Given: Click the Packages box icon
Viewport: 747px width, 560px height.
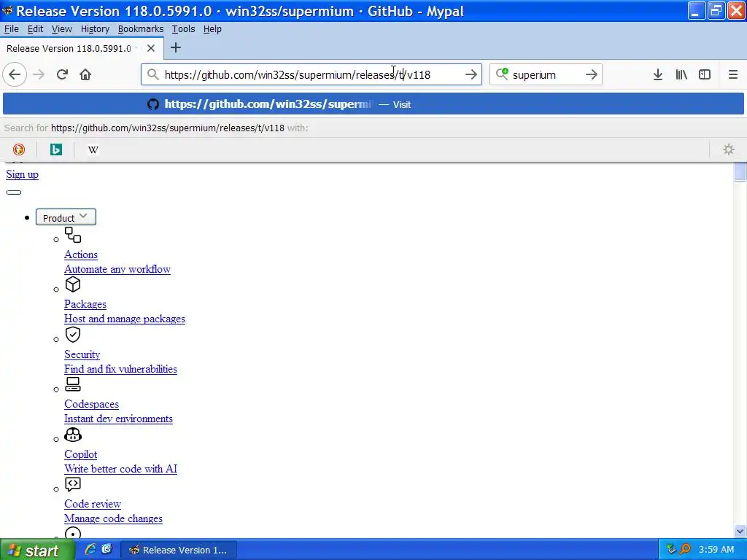Looking at the screenshot, I should coord(73,285).
